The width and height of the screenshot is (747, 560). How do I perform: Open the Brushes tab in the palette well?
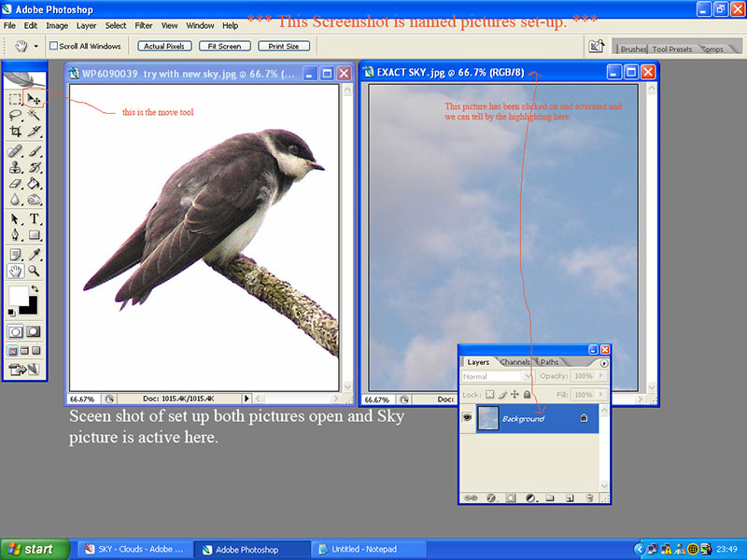click(x=633, y=49)
